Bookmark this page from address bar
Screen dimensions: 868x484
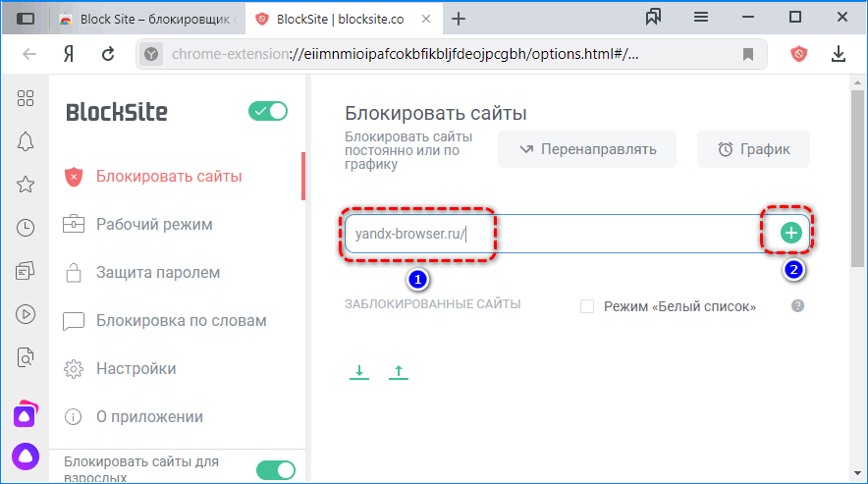pyautogui.click(x=748, y=54)
